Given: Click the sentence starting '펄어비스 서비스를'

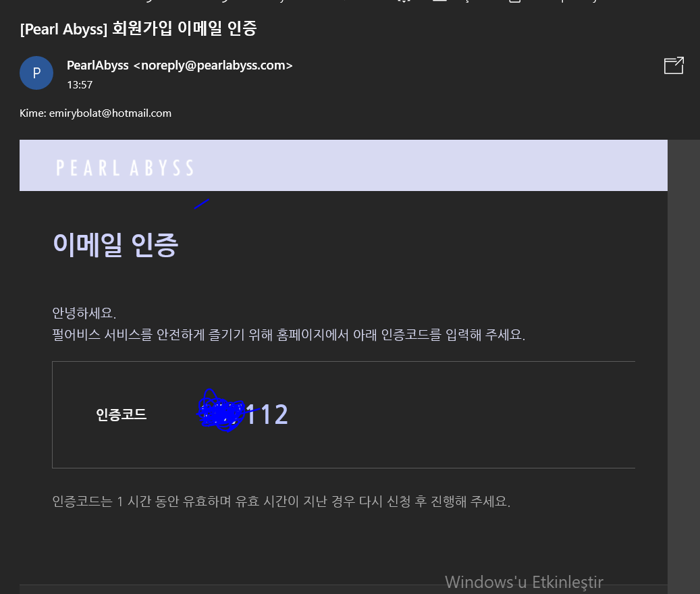Looking at the screenshot, I should [x=289, y=334].
